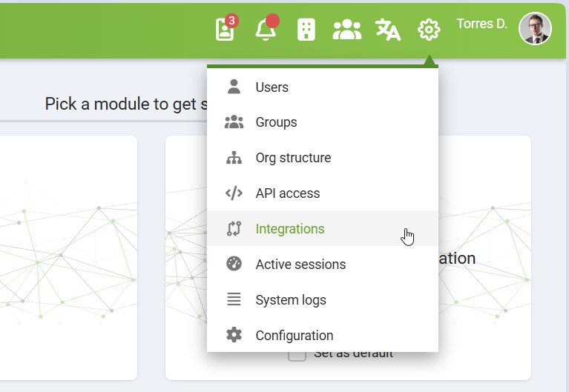The image size is (569, 392).
Task: Click the language translate icon
Action: (387, 30)
